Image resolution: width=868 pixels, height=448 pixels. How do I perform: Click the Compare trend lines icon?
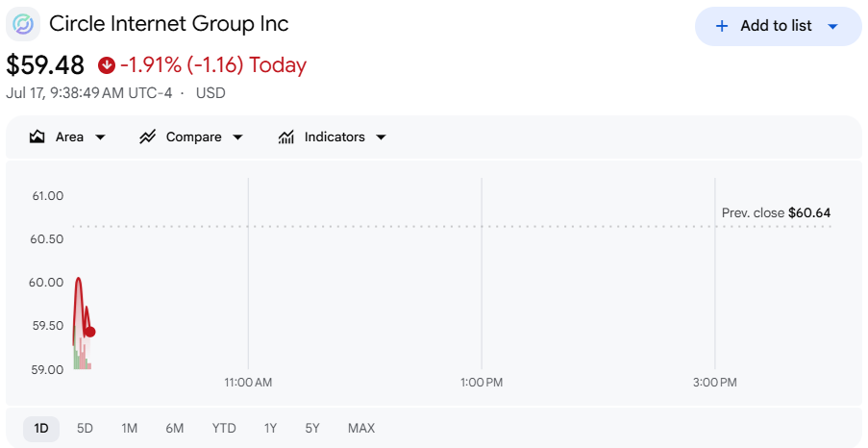click(x=147, y=137)
